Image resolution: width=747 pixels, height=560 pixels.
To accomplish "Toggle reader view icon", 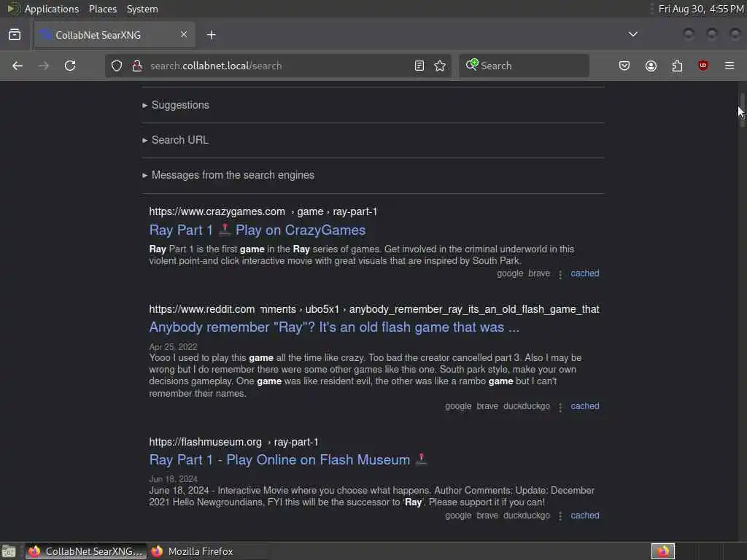I will [x=419, y=66].
